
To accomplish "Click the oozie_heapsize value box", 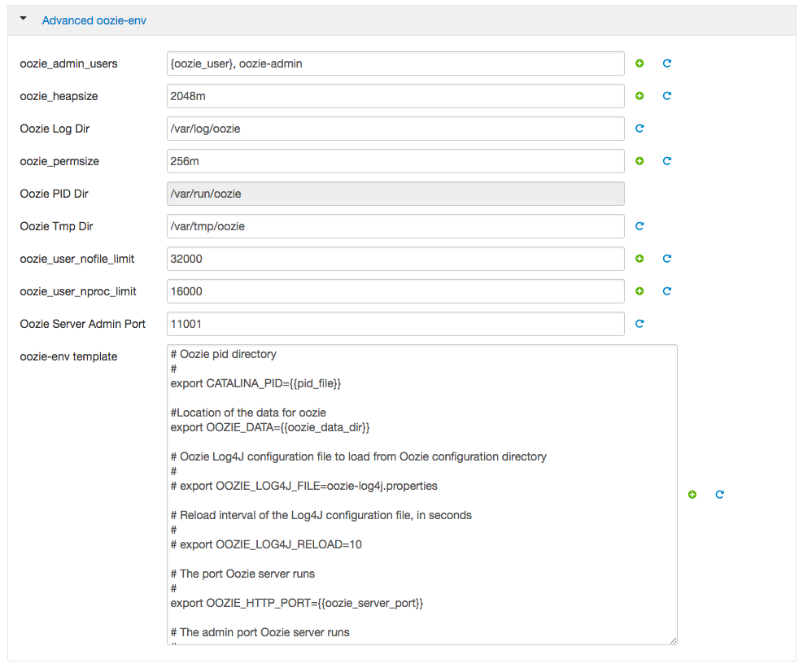I will [395, 96].
